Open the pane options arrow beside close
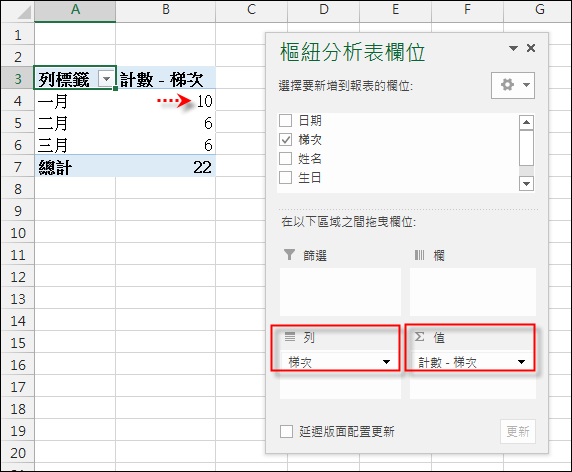 [513, 48]
